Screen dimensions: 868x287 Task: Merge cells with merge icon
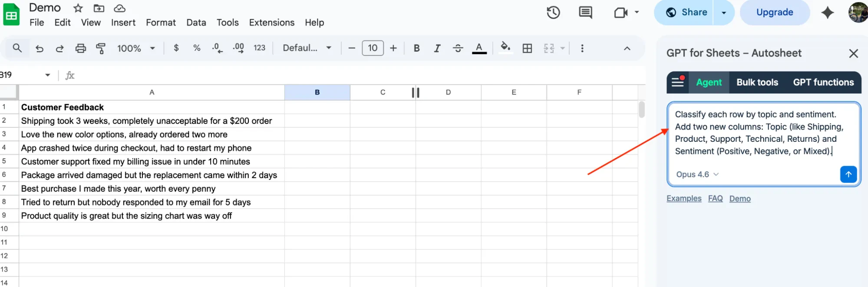click(549, 48)
